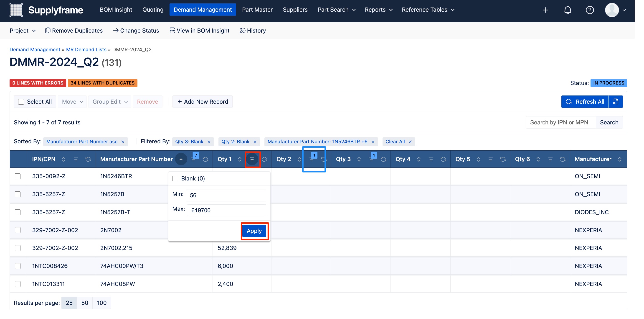Select the row checkbox for 74AHC08PW
Screen dimensions: 644x319
(x=18, y=284)
